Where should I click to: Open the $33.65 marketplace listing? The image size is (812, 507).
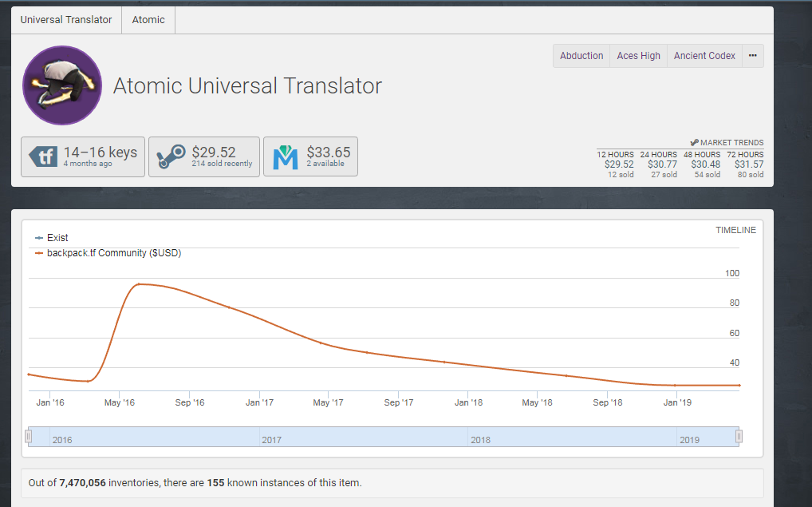(x=310, y=156)
